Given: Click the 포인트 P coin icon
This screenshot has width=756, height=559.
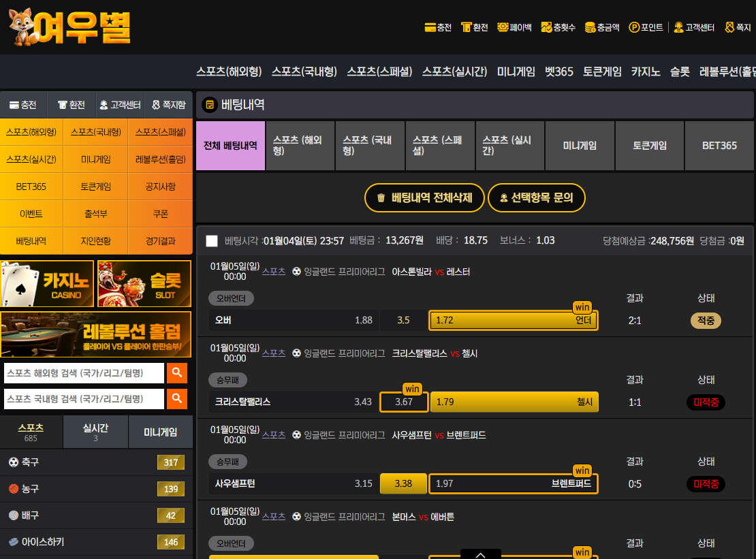Looking at the screenshot, I should tap(634, 28).
